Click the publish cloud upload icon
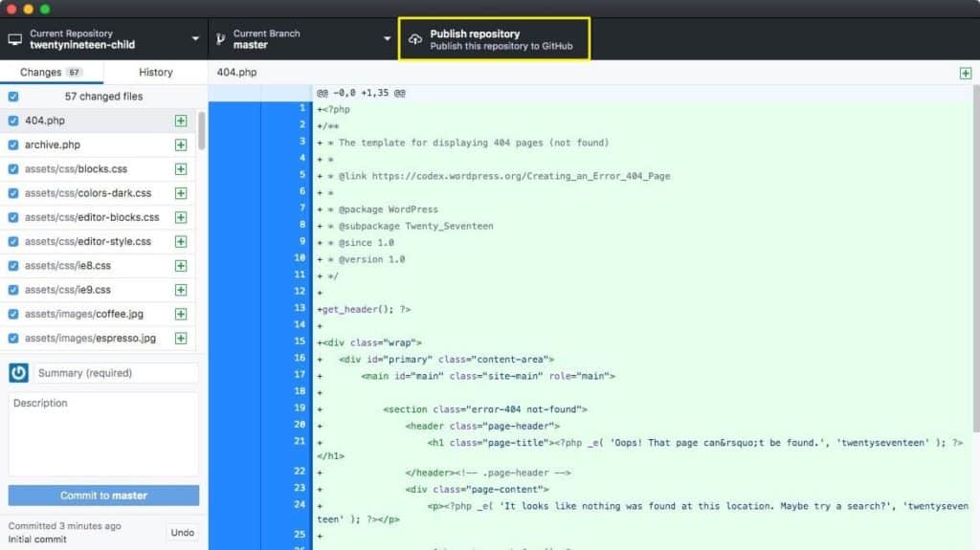This screenshot has height=550, width=980. click(x=415, y=39)
